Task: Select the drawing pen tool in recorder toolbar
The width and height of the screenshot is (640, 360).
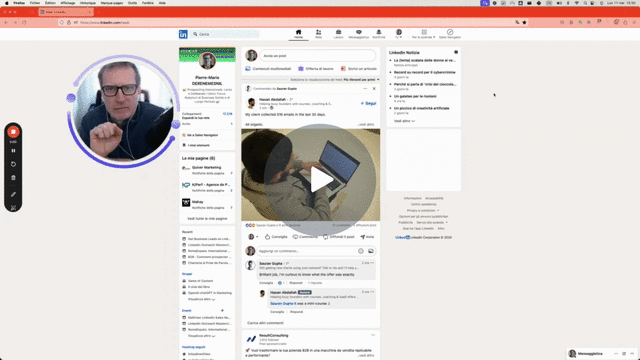Action: [x=13, y=194]
